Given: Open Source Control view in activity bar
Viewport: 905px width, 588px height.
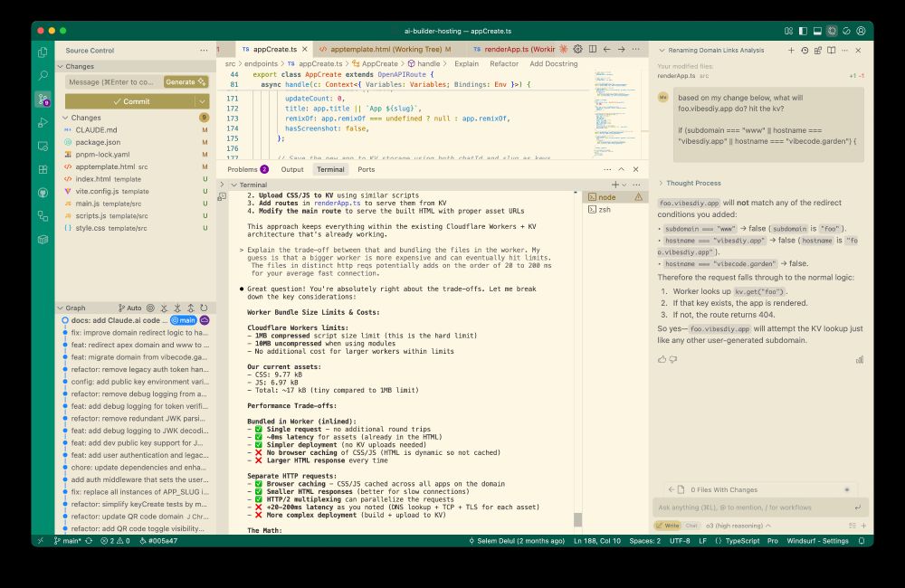Looking at the screenshot, I should tap(43, 100).
